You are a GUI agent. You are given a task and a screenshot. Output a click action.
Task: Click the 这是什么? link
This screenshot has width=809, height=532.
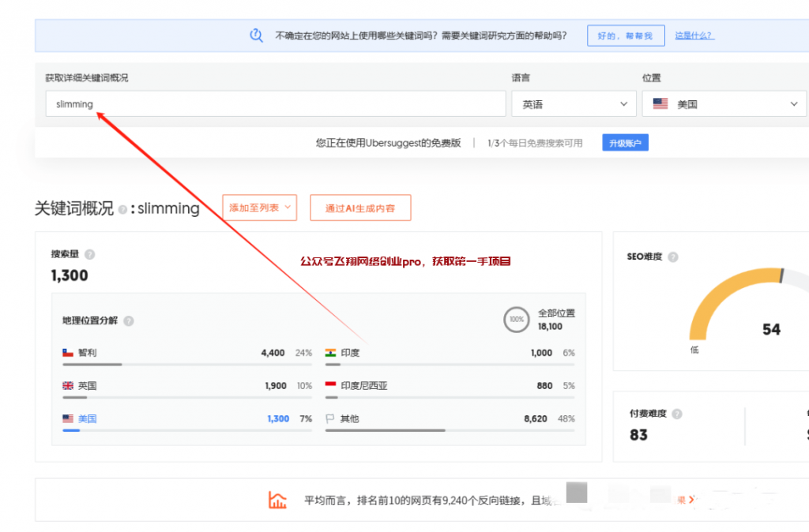(x=694, y=36)
